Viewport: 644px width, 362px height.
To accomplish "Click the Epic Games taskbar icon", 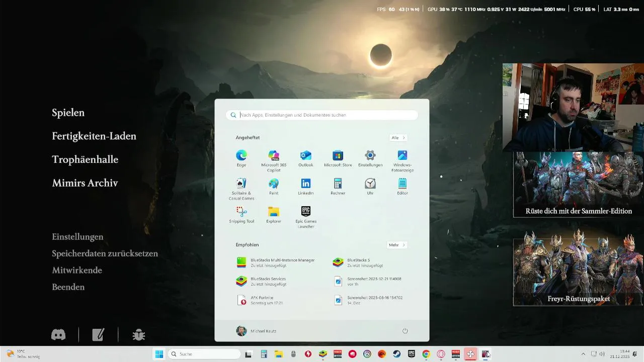I will [x=411, y=354].
